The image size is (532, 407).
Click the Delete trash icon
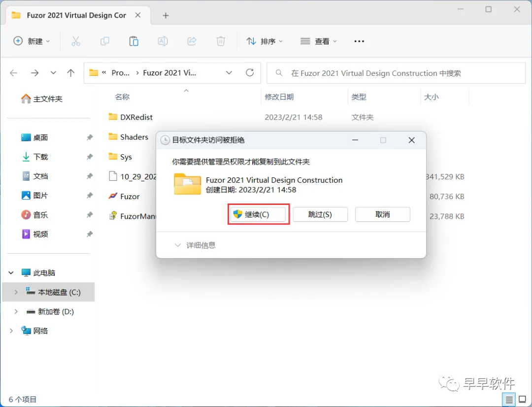point(221,41)
